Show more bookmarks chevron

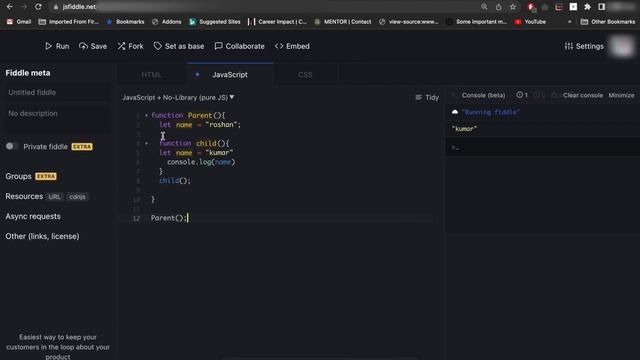[569, 22]
